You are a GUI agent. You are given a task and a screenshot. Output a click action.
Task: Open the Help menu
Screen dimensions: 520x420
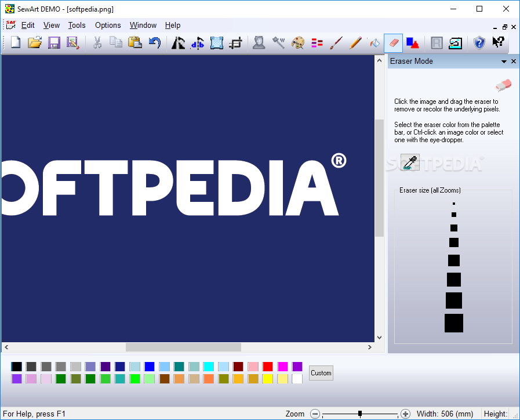(172, 25)
